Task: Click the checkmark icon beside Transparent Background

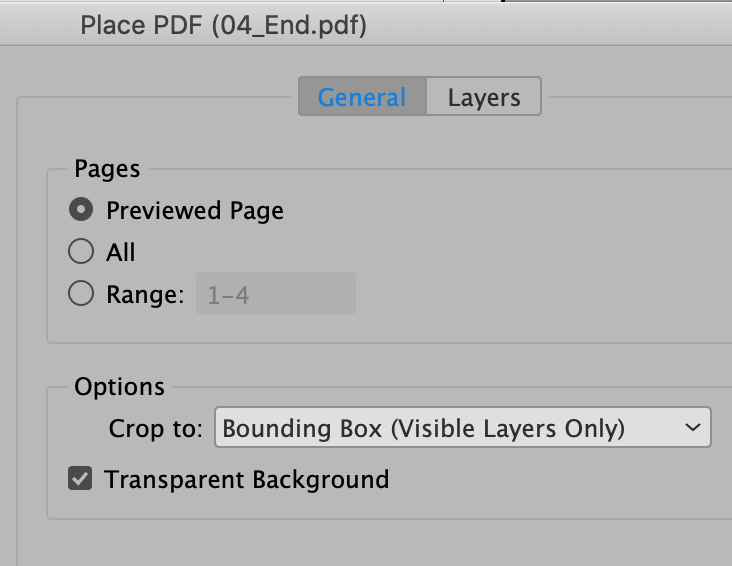Action: click(x=80, y=480)
